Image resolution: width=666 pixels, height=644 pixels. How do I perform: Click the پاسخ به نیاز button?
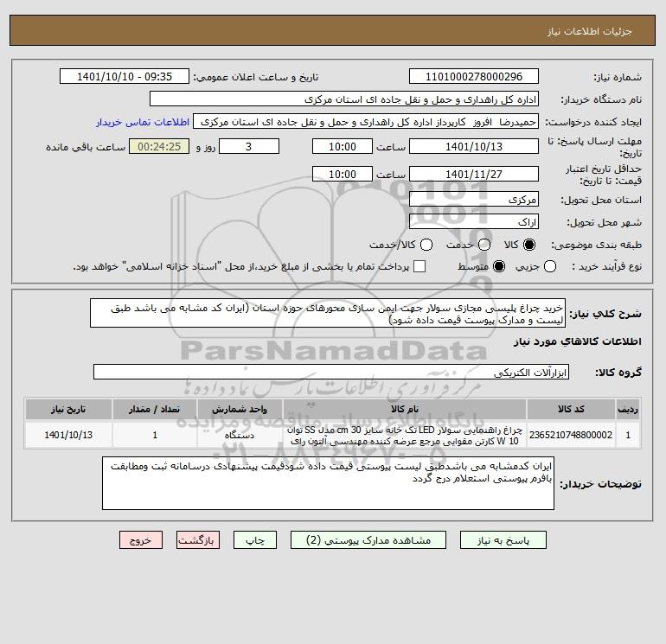(503, 540)
